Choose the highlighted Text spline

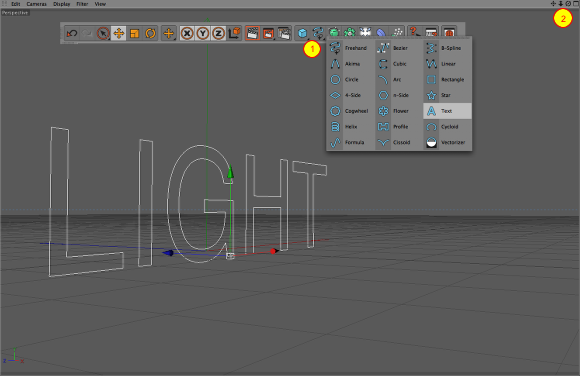pyautogui.click(x=447, y=111)
